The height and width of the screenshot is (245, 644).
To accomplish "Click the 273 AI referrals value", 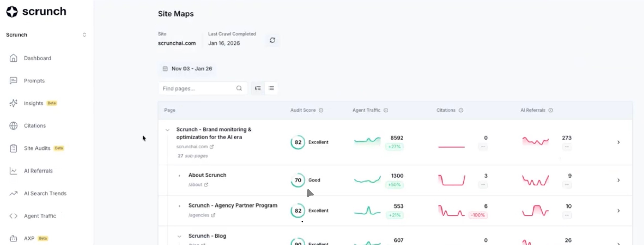I will [567, 138].
